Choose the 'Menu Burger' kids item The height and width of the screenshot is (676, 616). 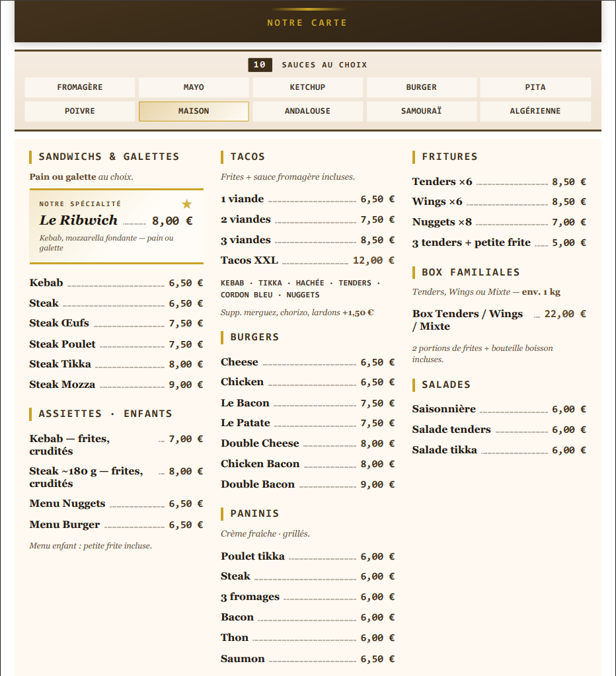[x=116, y=525]
